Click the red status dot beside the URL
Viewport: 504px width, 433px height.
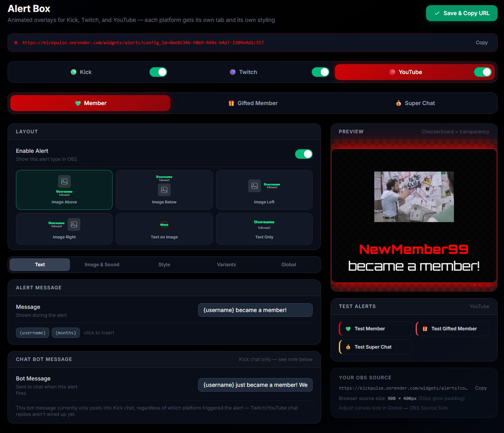[x=16, y=42]
